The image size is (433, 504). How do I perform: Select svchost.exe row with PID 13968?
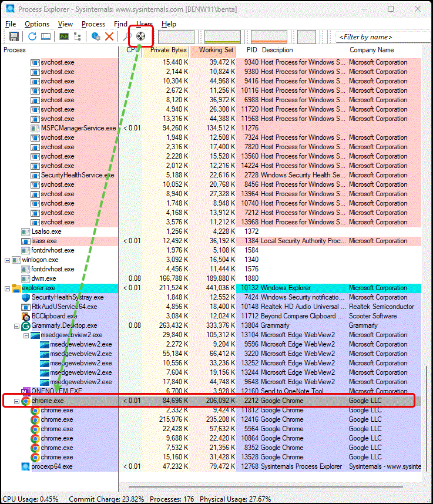(212, 222)
